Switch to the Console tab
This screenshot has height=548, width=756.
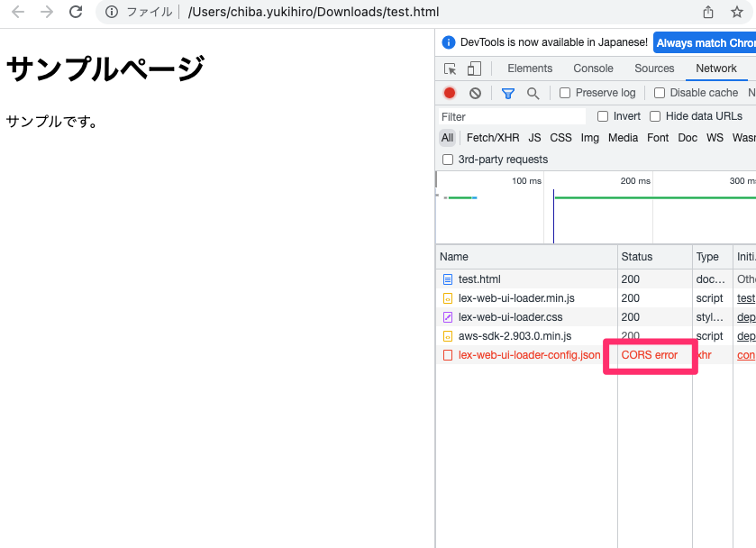593,68
